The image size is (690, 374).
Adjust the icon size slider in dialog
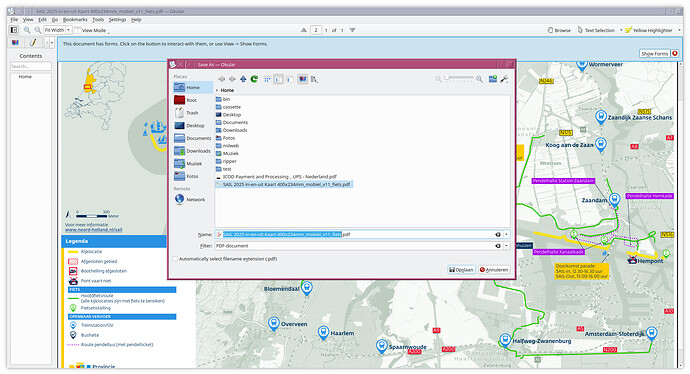pyautogui.click(x=459, y=78)
